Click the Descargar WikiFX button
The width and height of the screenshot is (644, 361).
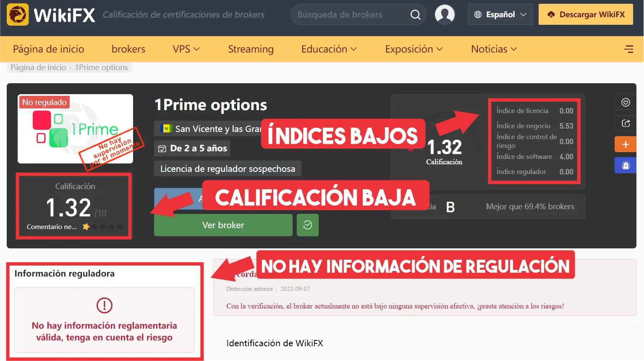pos(586,14)
